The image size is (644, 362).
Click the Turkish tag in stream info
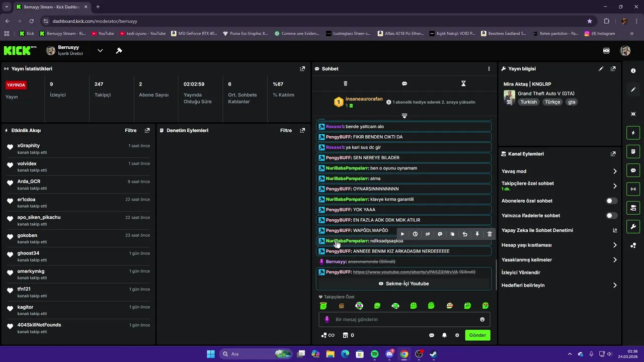point(529,102)
